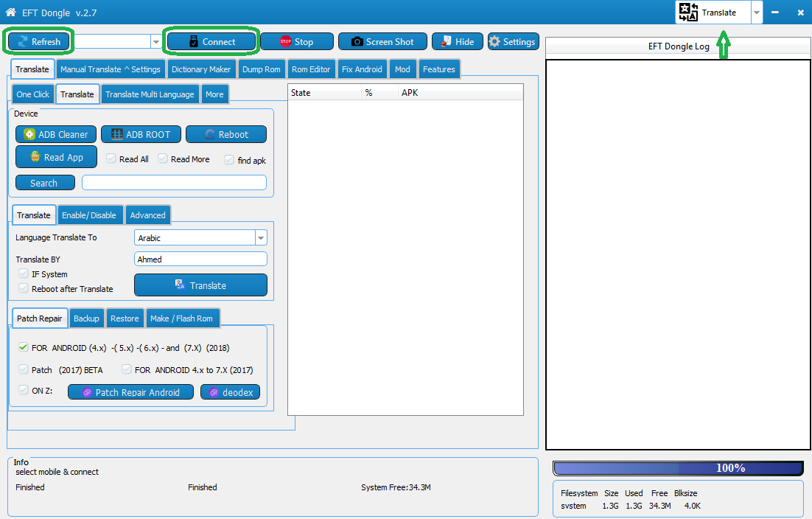Click the Read App android icon
Screen dimensions: 812x519
tap(35, 156)
